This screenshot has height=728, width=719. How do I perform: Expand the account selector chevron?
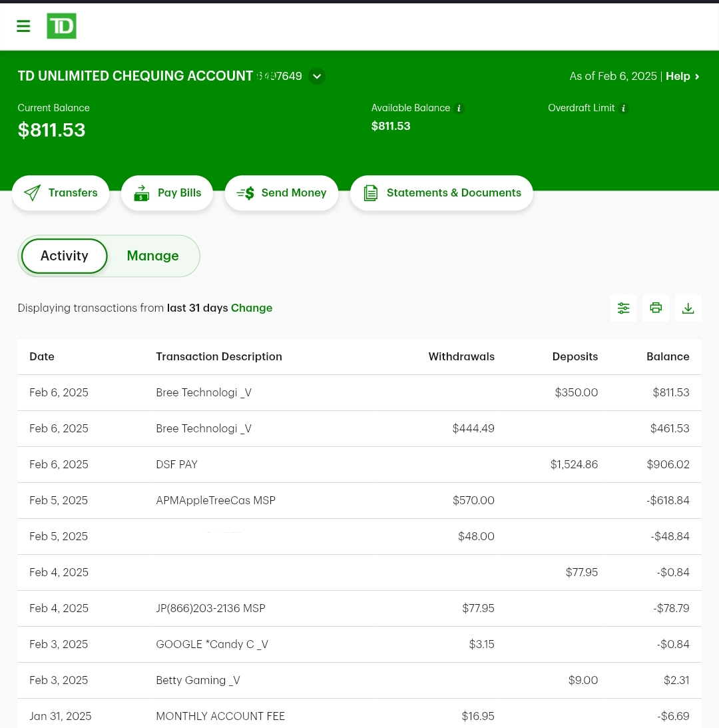(x=317, y=76)
